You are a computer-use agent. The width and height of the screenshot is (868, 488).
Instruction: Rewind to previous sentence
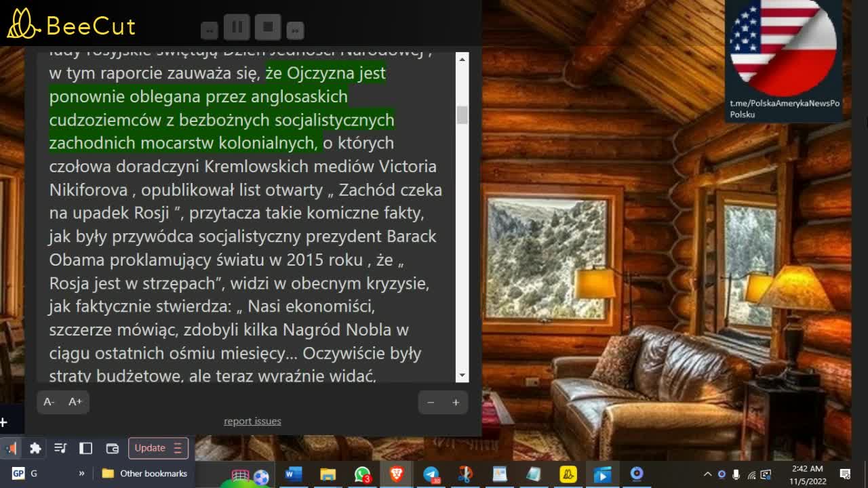pyautogui.click(x=210, y=30)
